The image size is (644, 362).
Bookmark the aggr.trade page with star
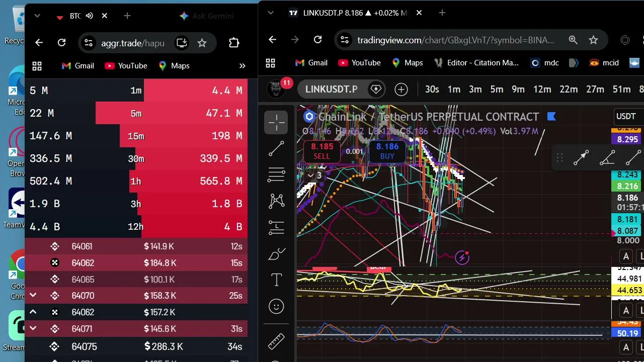[202, 43]
